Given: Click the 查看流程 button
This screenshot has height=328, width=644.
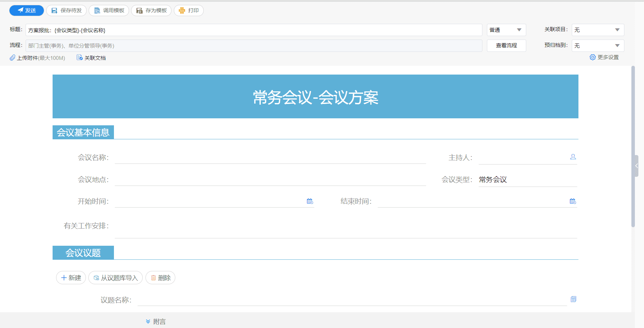Looking at the screenshot, I should pos(506,46).
